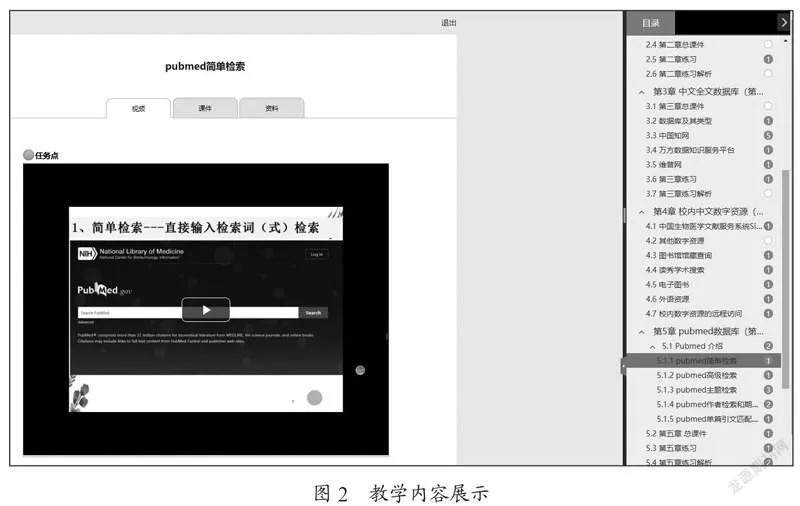800x506 pixels.
Task: Click the badge beside 3.5 维普网
Action: [x=768, y=164]
